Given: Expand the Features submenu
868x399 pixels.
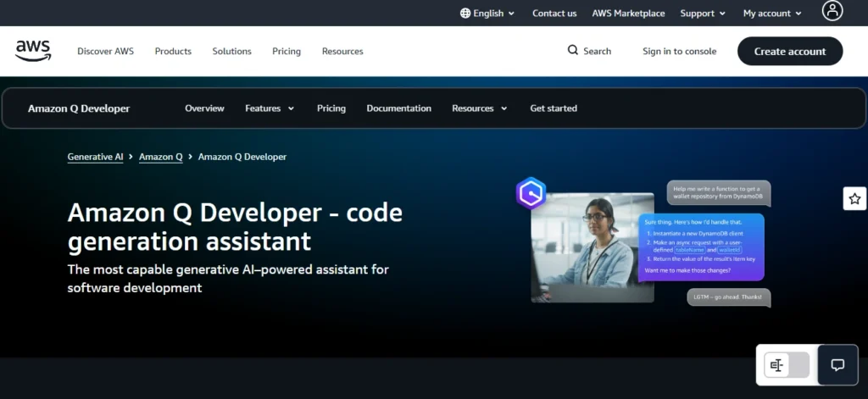Looking at the screenshot, I should click(270, 108).
